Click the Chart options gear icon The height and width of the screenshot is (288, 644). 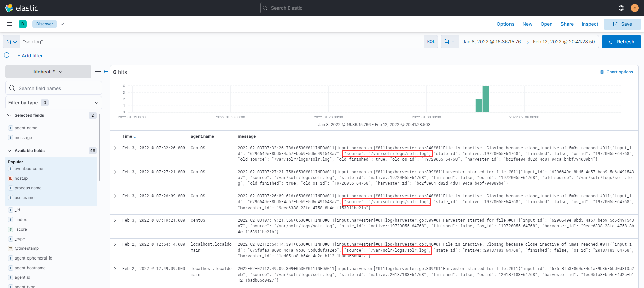tap(602, 72)
